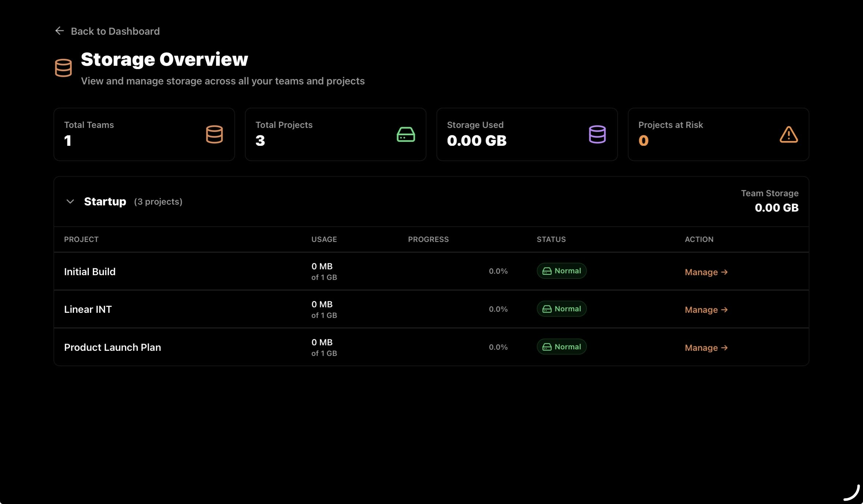863x504 pixels.
Task: Collapse the Startup team section using its chevron
Action: [71, 201]
